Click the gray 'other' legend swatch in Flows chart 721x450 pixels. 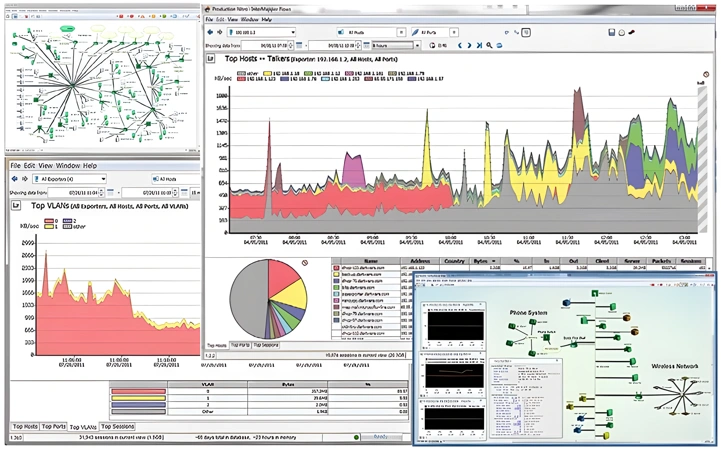tap(241, 74)
